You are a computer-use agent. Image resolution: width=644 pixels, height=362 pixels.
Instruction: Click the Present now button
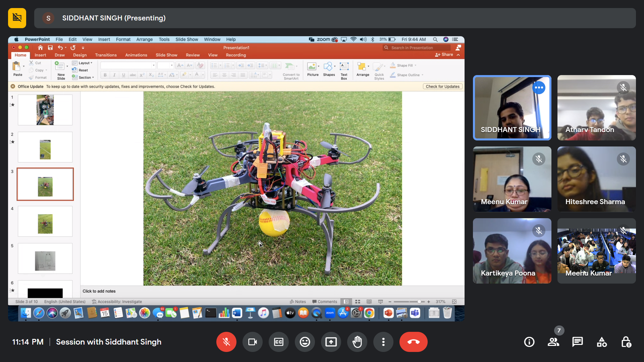pyautogui.click(x=331, y=342)
